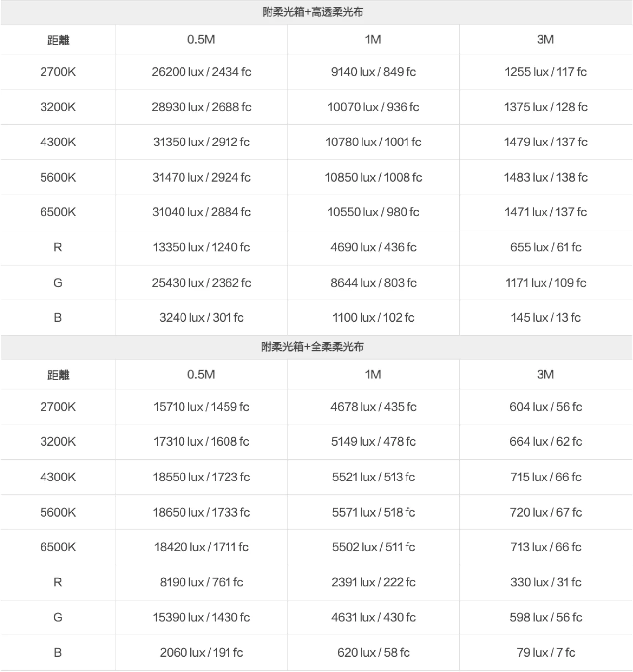The image size is (633, 672).
Task: Click the 28930 lux / 2688 fc cell
Action: [201, 107]
